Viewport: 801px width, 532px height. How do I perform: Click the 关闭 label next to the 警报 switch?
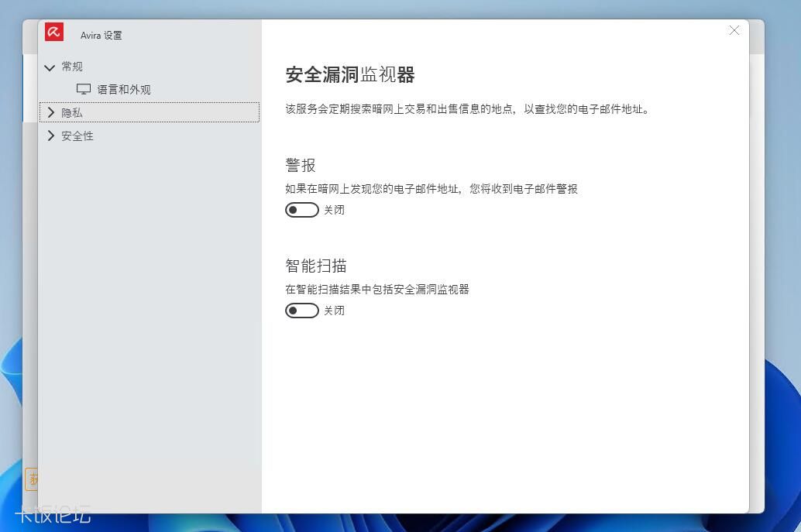[334, 209]
